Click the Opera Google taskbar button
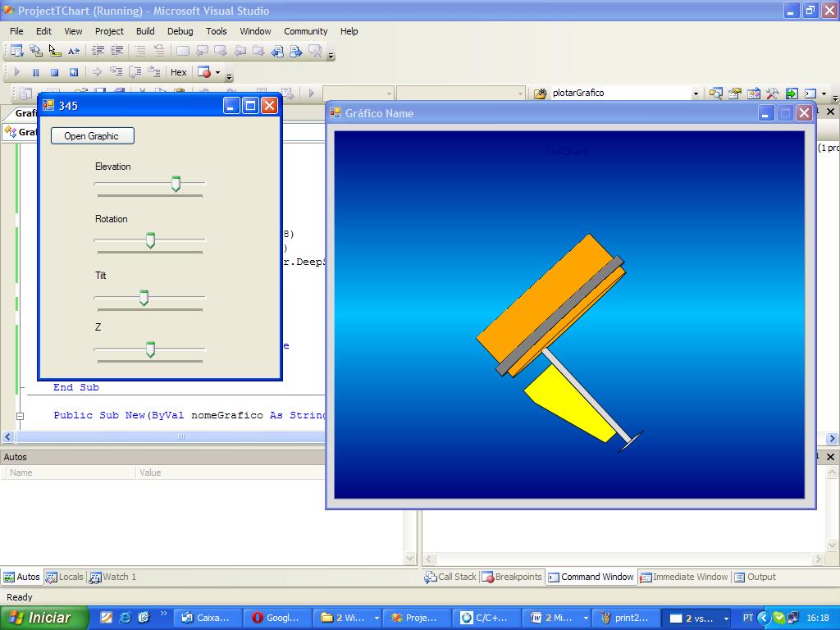Screen dimensions: 840x630 click(276, 618)
